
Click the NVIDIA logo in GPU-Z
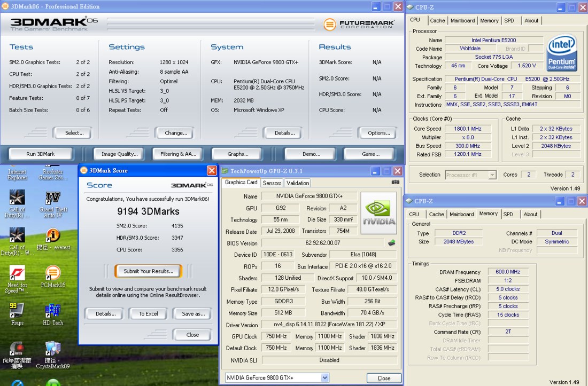[x=379, y=212]
